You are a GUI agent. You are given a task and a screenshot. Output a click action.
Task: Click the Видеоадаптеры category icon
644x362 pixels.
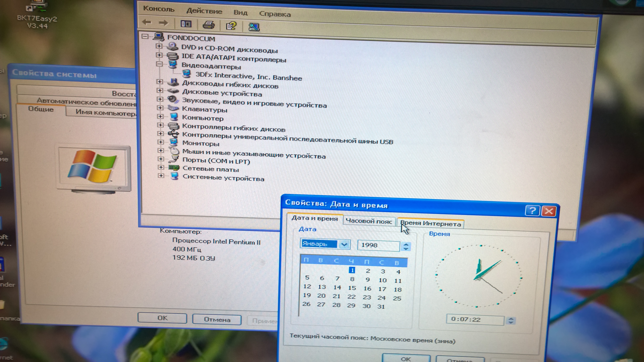(173, 64)
